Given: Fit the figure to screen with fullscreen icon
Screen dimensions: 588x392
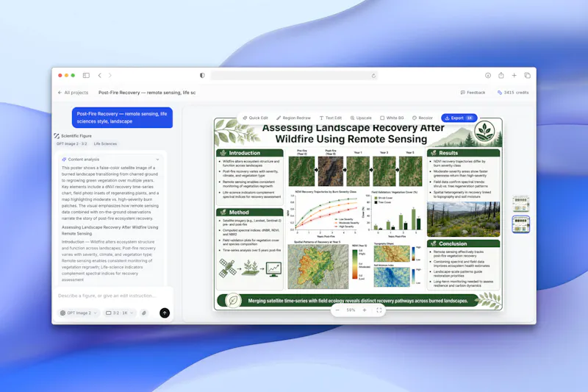Looking at the screenshot, I should (379, 310).
